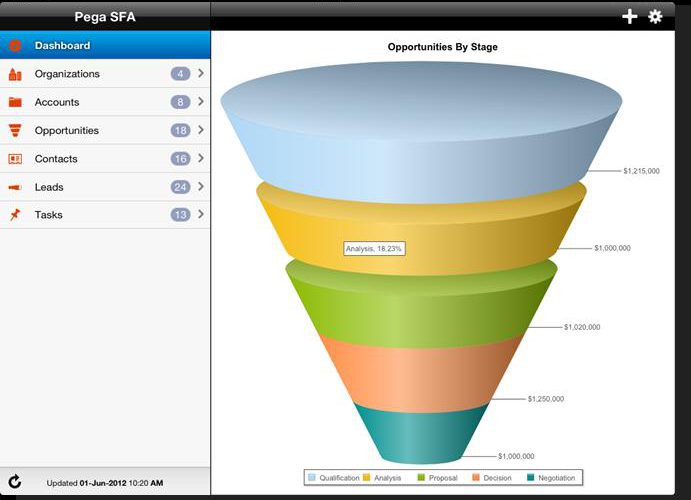Expand Tasks with its chevron arrow

(201, 215)
